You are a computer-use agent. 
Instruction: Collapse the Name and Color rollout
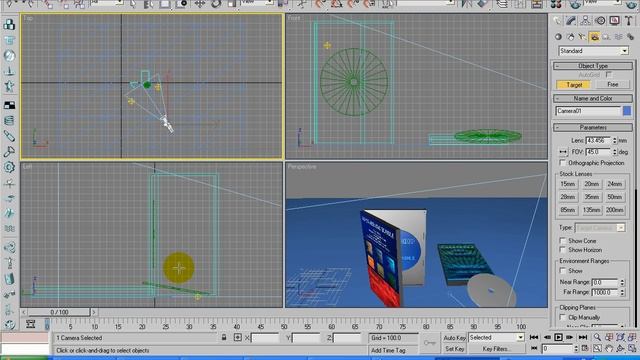(x=593, y=98)
